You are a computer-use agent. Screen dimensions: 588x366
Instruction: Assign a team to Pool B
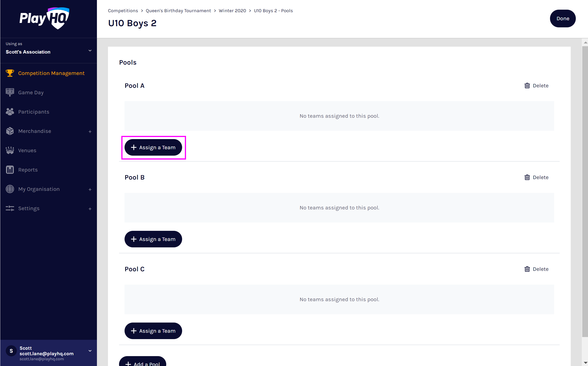(153, 239)
